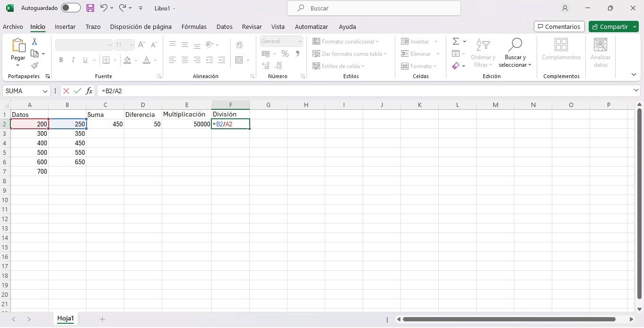Select the Hoja1 sheet tab
This screenshot has height=328, width=644.
[x=66, y=319]
